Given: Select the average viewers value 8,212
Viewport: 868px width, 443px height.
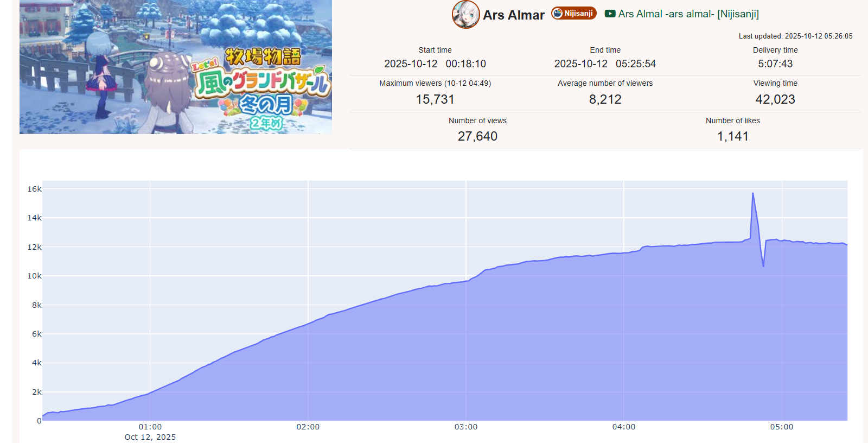Looking at the screenshot, I should click(605, 99).
